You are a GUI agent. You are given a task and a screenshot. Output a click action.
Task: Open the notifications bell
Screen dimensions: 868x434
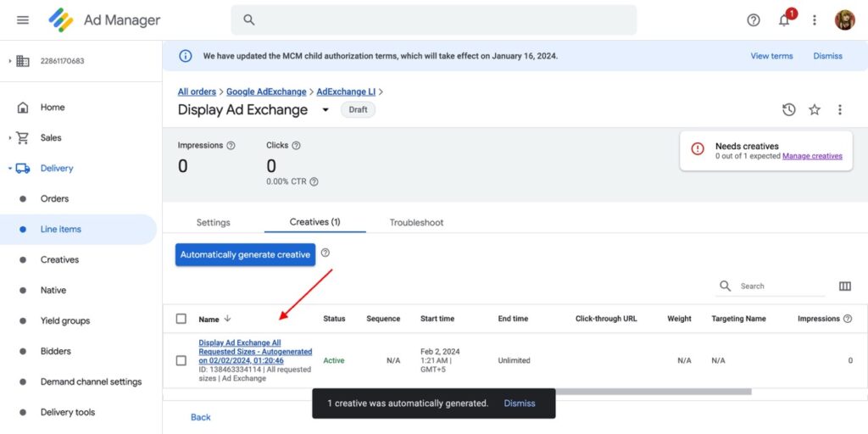pos(784,20)
